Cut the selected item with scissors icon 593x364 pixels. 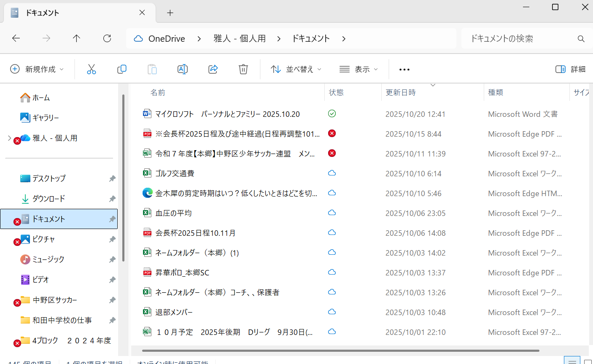(x=92, y=69)
